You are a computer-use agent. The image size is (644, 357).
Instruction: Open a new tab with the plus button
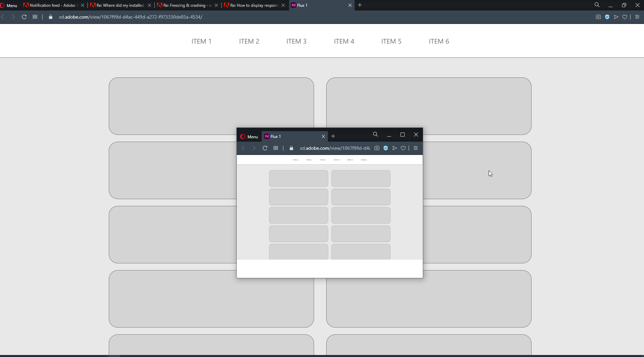pos(360,5)
